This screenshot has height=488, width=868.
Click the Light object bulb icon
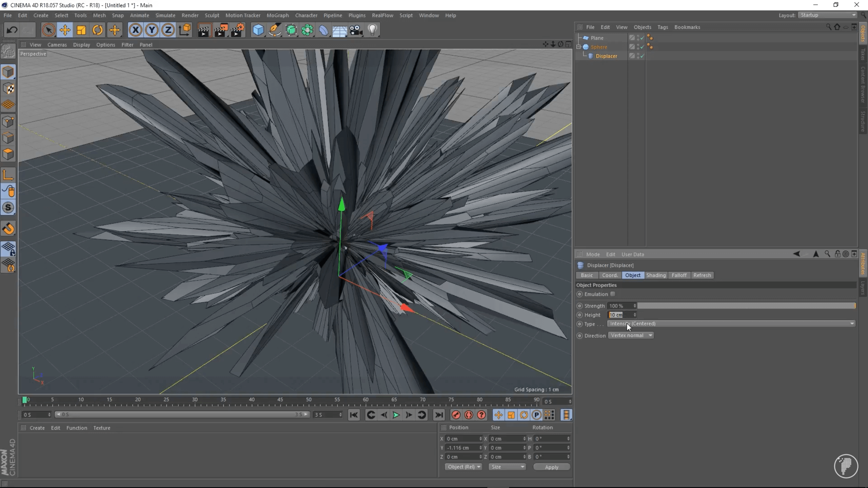coord(372,30)
